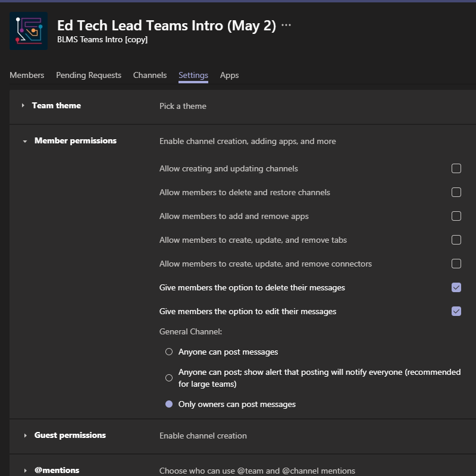Expand the Guest permissions section arrow

(x=25, y=436)
